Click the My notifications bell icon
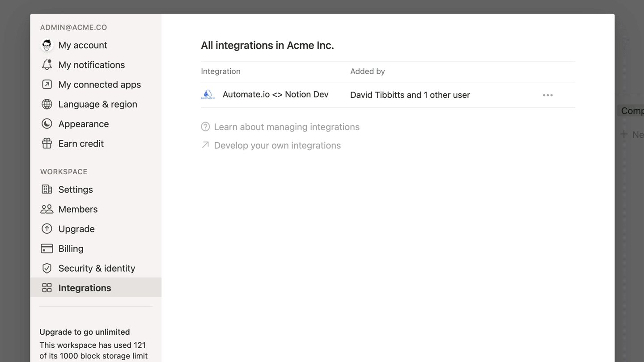Viewport: 644px width, 362px height. (47, 64)
